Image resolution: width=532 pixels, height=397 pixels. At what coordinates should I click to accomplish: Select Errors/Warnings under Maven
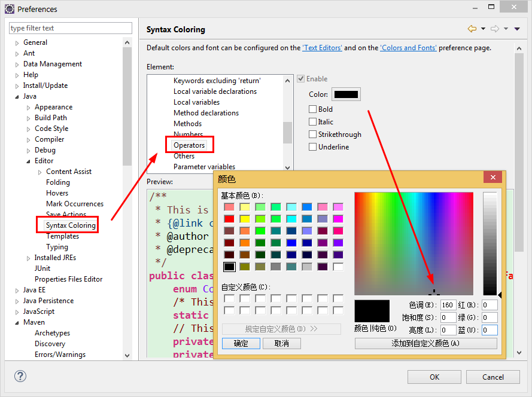coord(60,355)
